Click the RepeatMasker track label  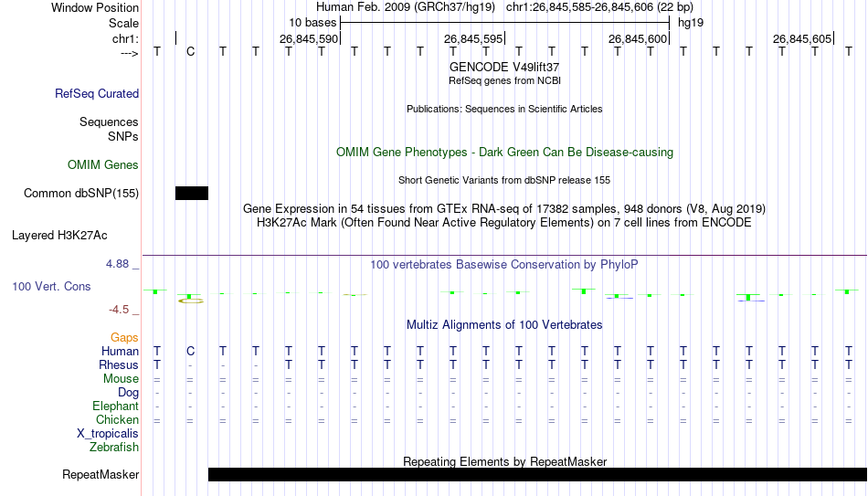101,474
